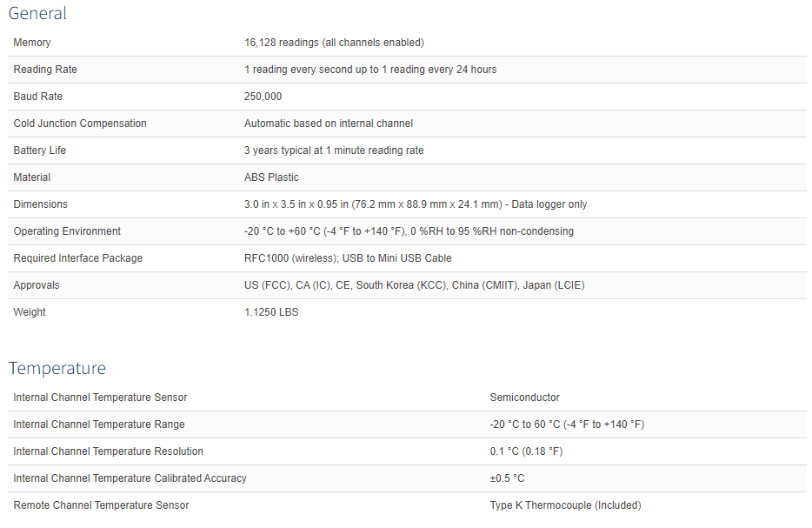Screen dimensions: 812x528
Task: Click the Type K Thermocouple value
Action: 565,505
